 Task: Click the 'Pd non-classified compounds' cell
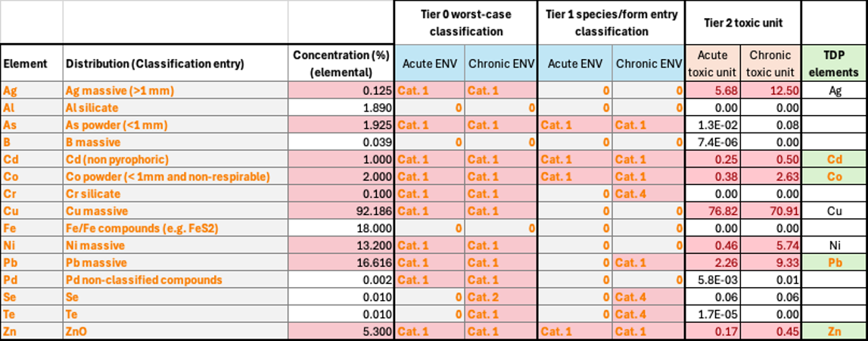(x=143, y=280)
